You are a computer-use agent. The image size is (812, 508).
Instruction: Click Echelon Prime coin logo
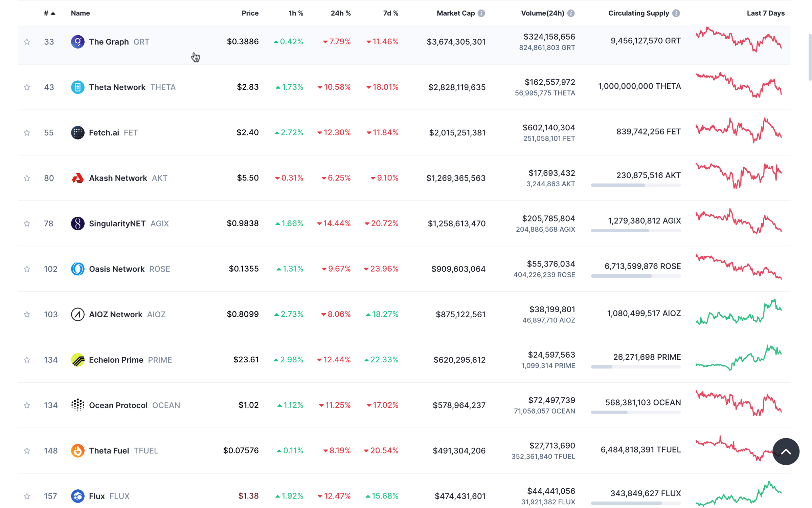point(77,359)
